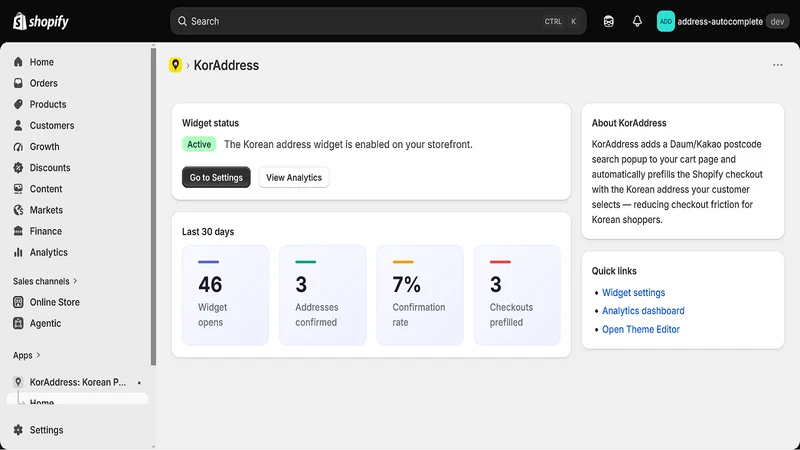Screen dimensions: 800x450
Task: Click the Home house icon in sidebar
Action: point(18,62)
